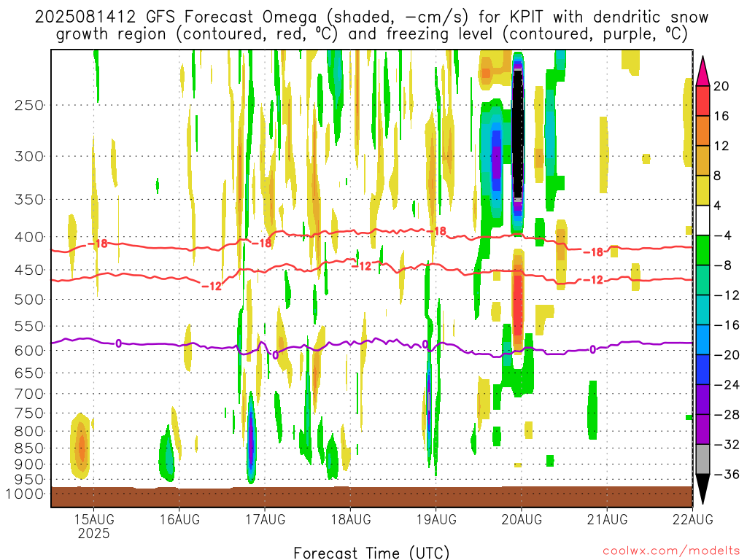Image resolution: width=747 pixels, height=560 pixels.
Task: Click the red 16 to 20 colorbar swatch
Action: pyautogui.click(x=703, y=101)
